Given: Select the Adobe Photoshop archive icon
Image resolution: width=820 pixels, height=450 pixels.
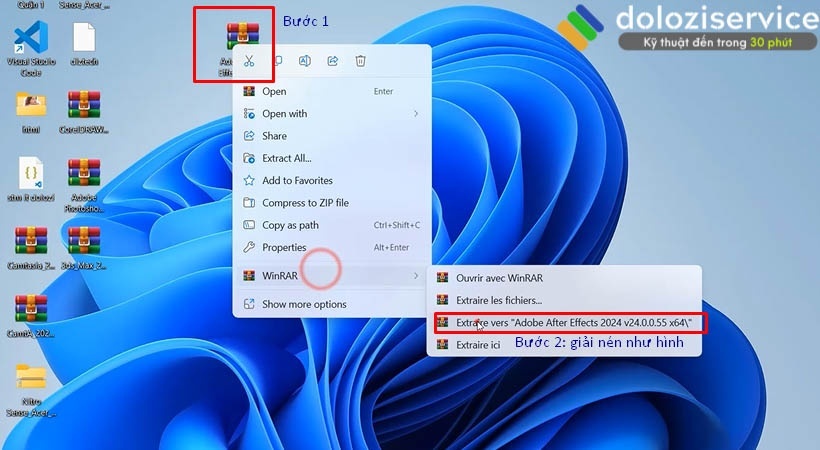Looking at the screenshot, I should (84, 172).
